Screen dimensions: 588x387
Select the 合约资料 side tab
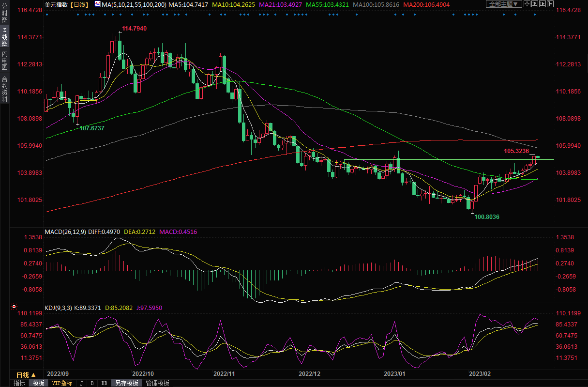(4, 89)
